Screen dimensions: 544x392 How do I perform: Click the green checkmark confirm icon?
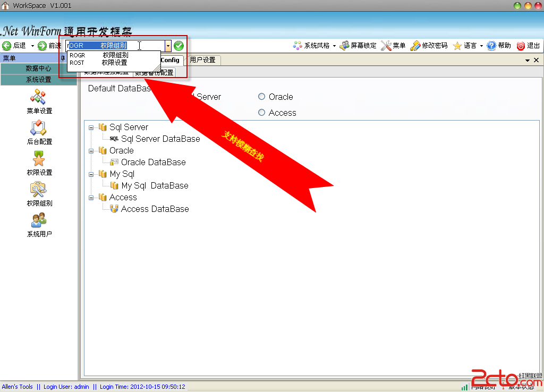[x=178, y=46]
